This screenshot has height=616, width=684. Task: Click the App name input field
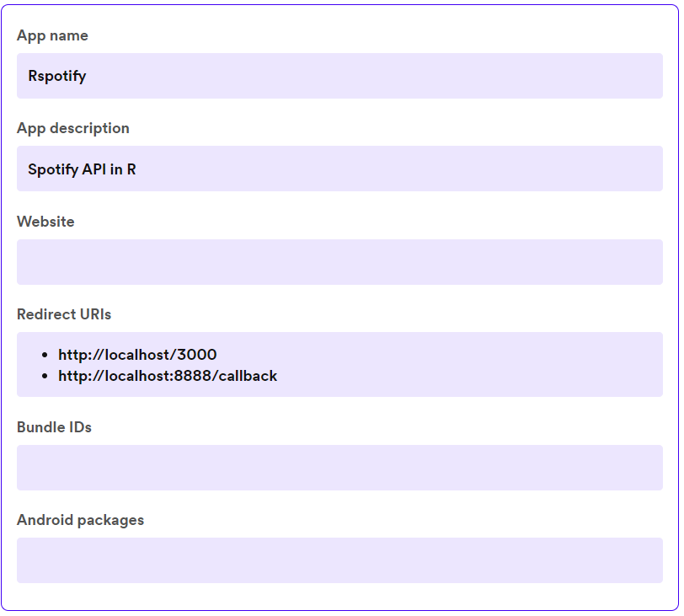click(339, 76)
